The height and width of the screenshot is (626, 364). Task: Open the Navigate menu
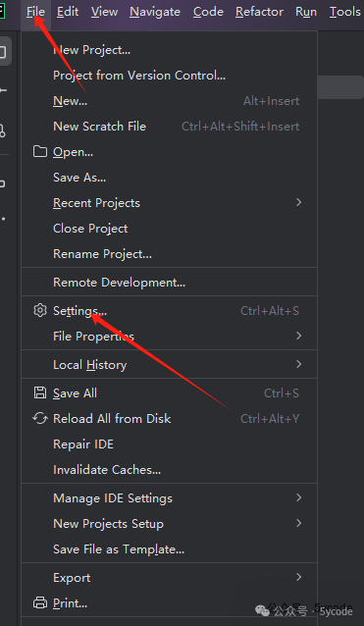155,12
